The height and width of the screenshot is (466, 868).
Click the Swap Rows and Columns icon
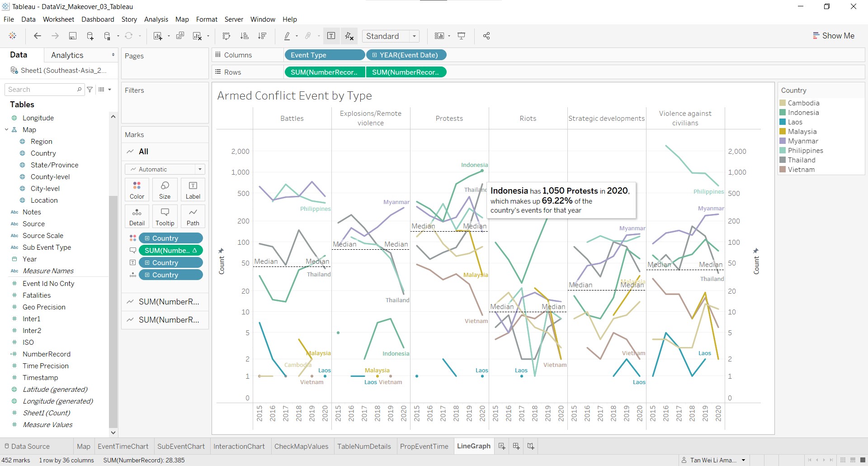pyautogui.click(x=226, y=36)
